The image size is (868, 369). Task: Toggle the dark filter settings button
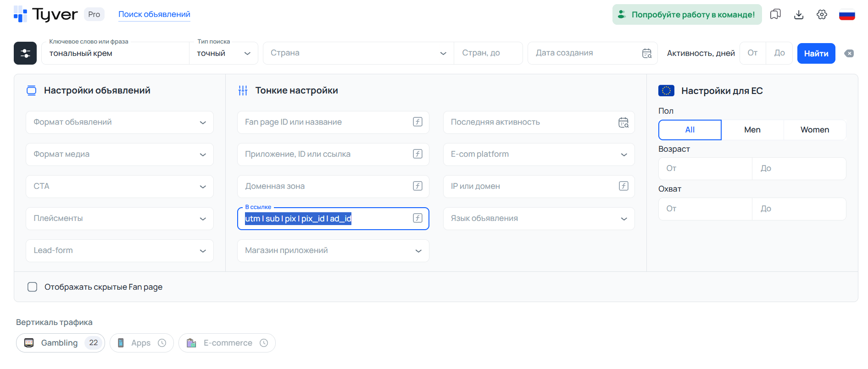click(x=25, y=53)
